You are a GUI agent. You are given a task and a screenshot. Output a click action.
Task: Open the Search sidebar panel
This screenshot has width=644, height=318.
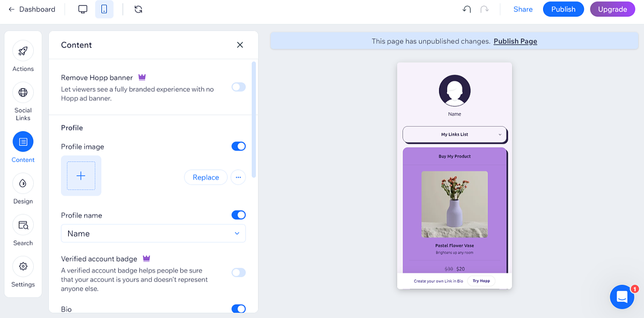23,230
